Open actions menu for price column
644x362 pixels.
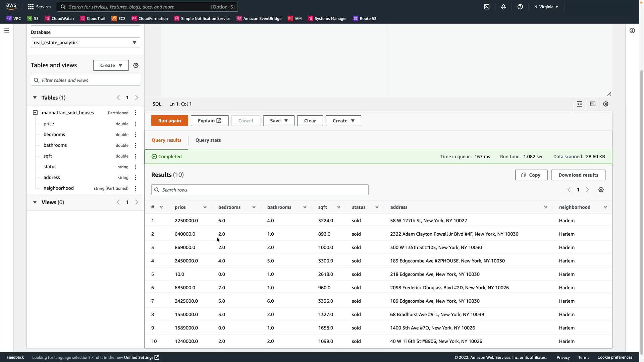[136, 124]
